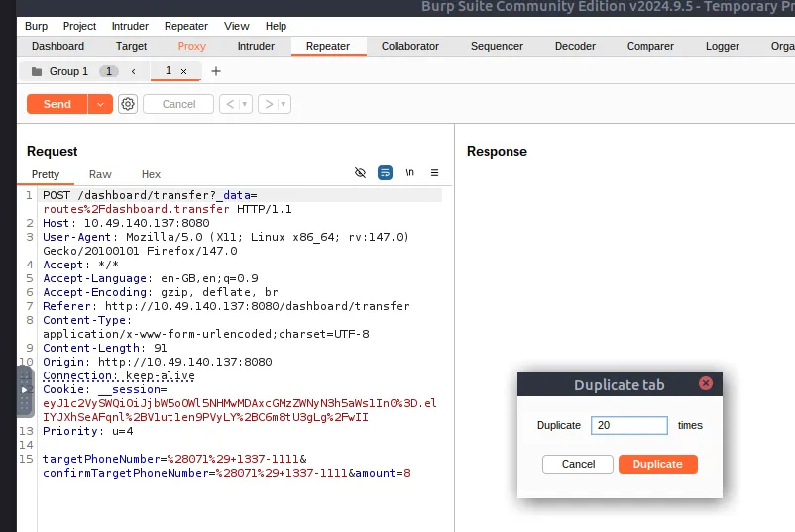Open the previous-request history dropdown

(x=245, y=104)
